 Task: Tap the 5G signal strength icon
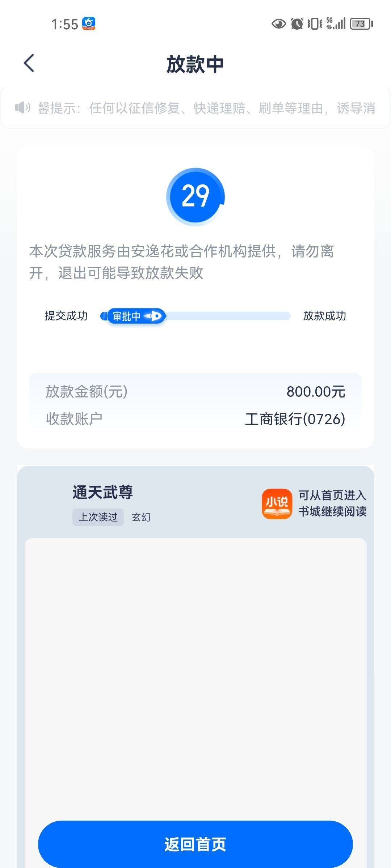point(336,24)
